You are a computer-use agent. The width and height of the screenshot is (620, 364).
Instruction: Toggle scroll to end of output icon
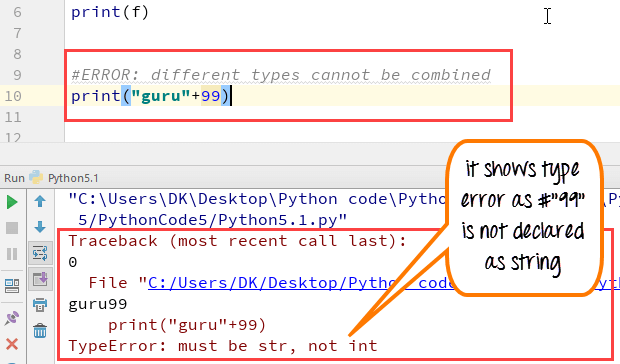coord(40,279)
